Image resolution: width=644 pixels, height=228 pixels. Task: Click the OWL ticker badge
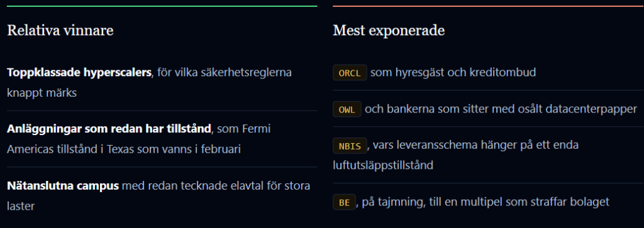[347, 109]
